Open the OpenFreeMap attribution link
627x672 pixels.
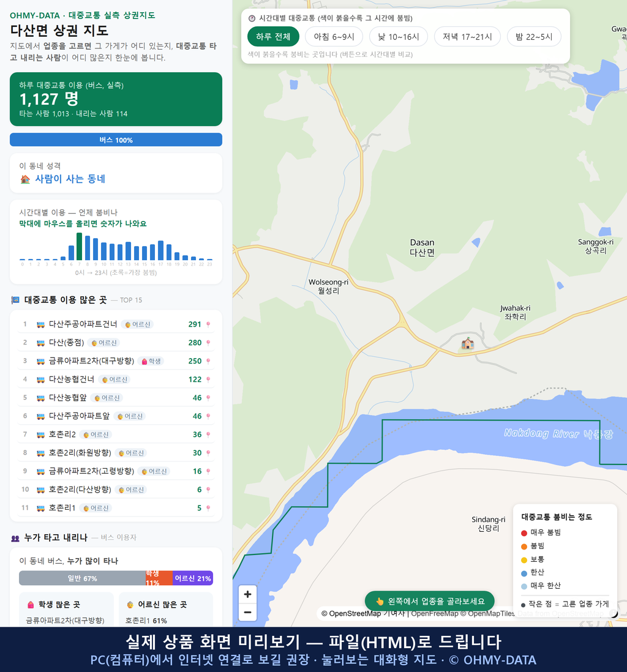[435, 614]
